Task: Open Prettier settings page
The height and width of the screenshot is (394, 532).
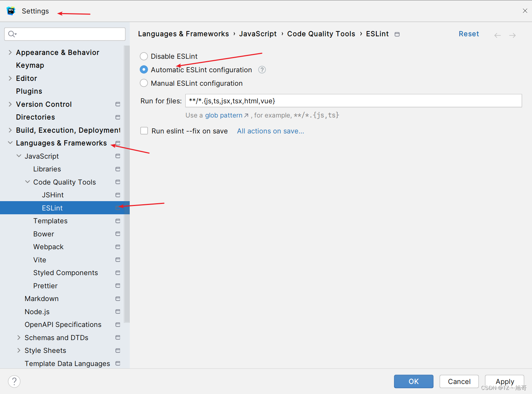Action: [x=45, y=286]
